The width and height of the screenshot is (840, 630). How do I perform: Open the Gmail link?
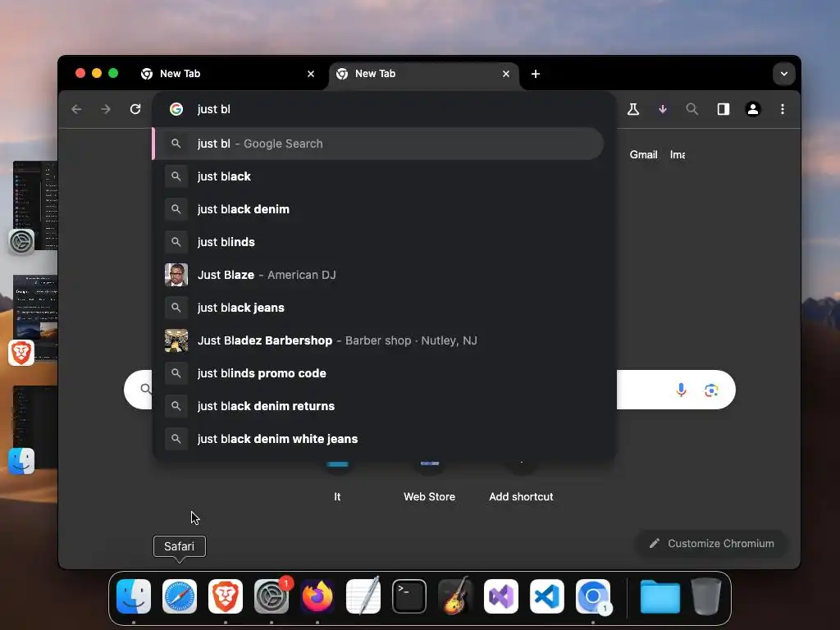[643, 155]
